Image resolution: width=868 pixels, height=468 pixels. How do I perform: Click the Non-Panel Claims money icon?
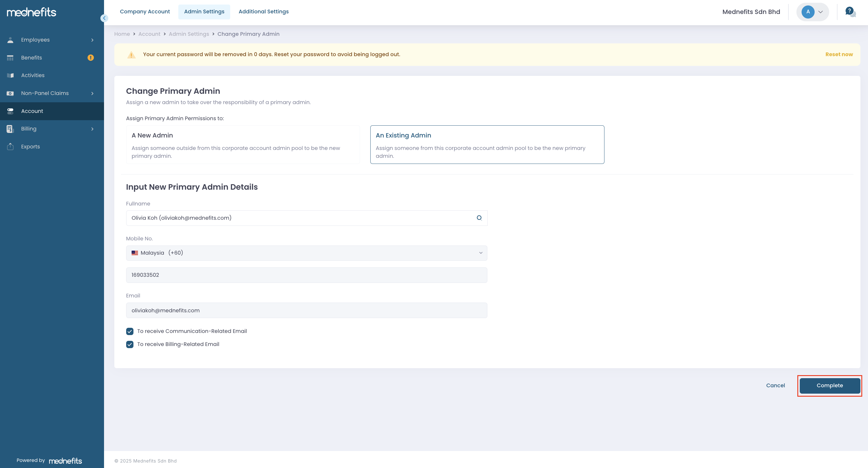pyautogui.click(x=10, y=93)
